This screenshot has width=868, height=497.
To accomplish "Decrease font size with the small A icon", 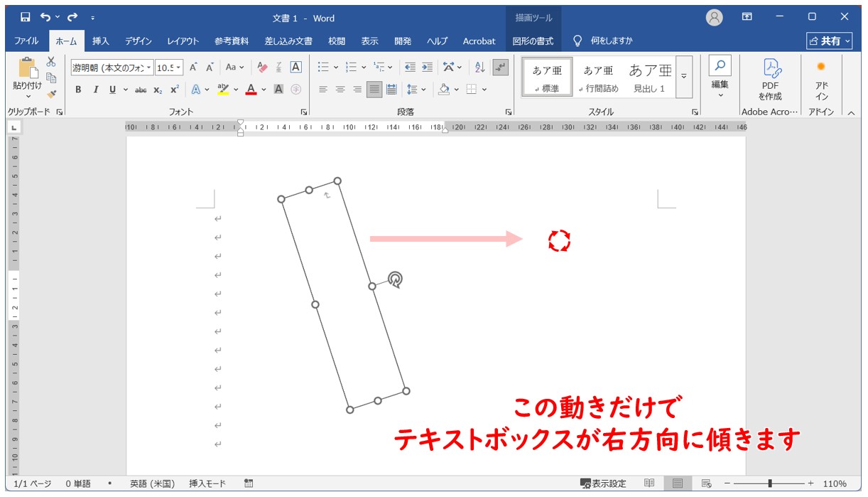I will (x=210, y=68).
